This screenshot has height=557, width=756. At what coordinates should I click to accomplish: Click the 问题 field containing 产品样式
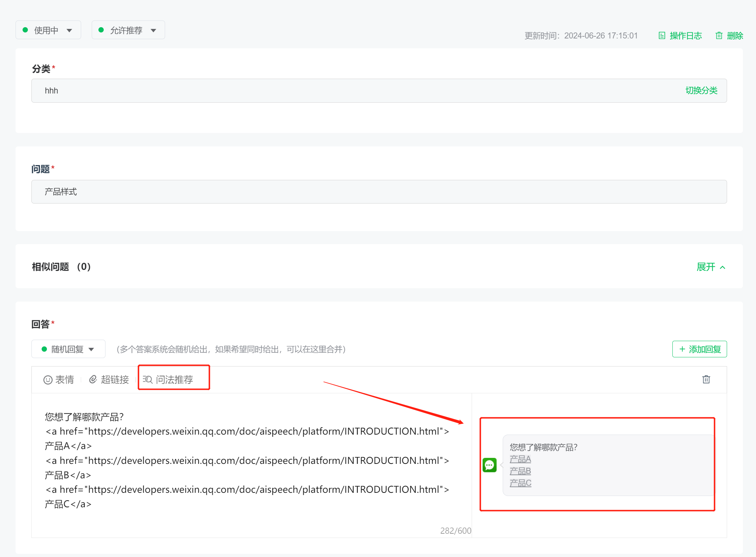click(x=379, y=192)
